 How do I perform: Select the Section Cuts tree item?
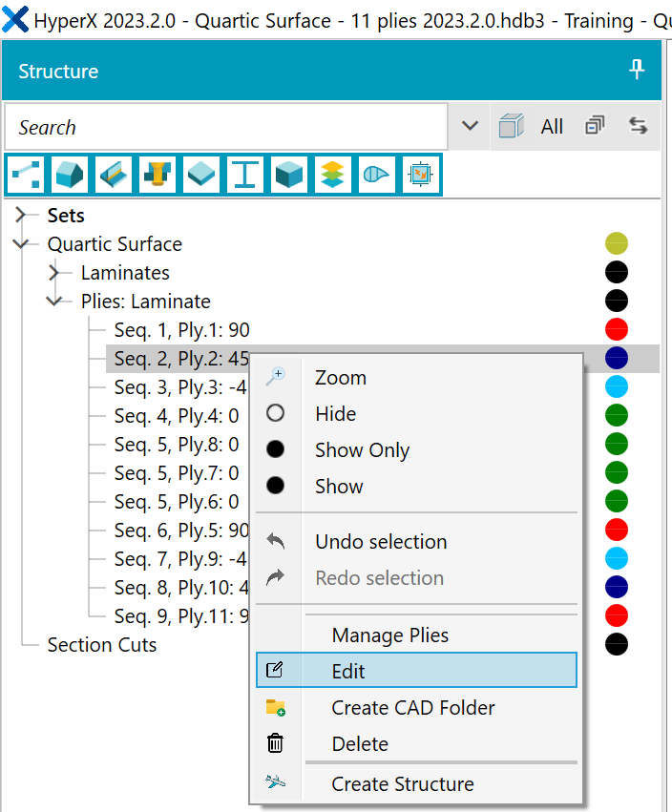click(102, 645)
